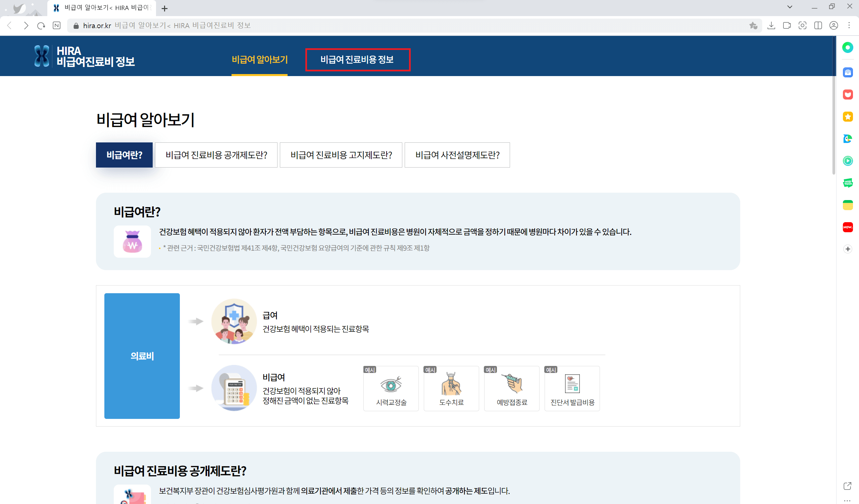Open the Naver Mail sidebar icon

[848, 95]
